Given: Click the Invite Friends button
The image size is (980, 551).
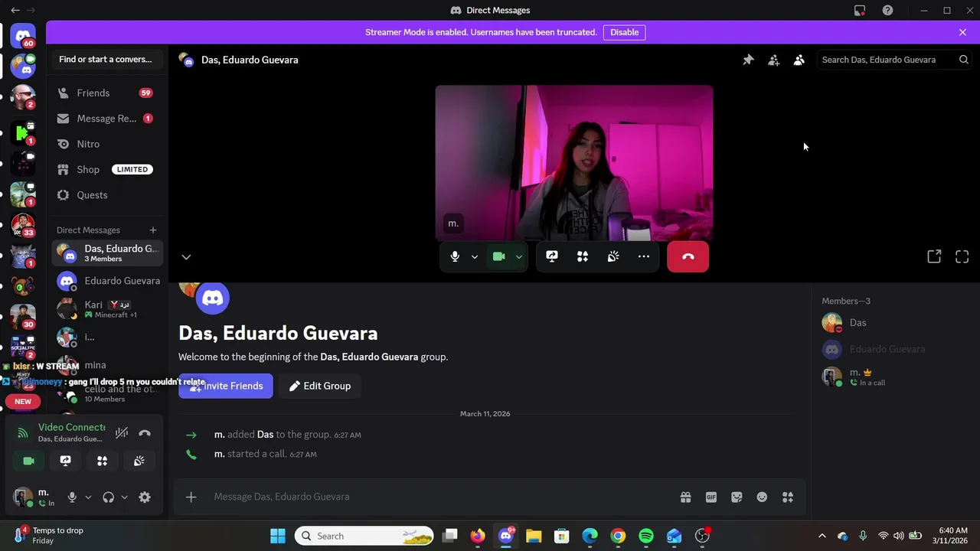Looking at the screenshot, I should point(226,386).
